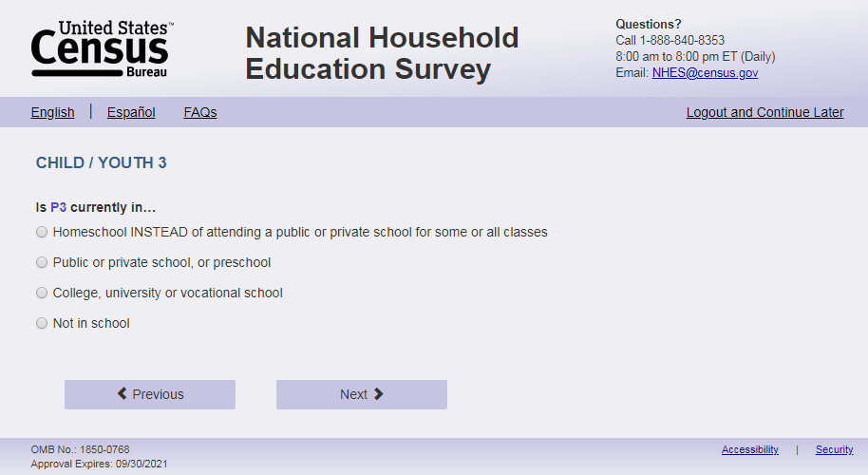This screenshot has height=475, width=868.
Task: Click the National Household Education Survey title
Action: coord(382,53)
